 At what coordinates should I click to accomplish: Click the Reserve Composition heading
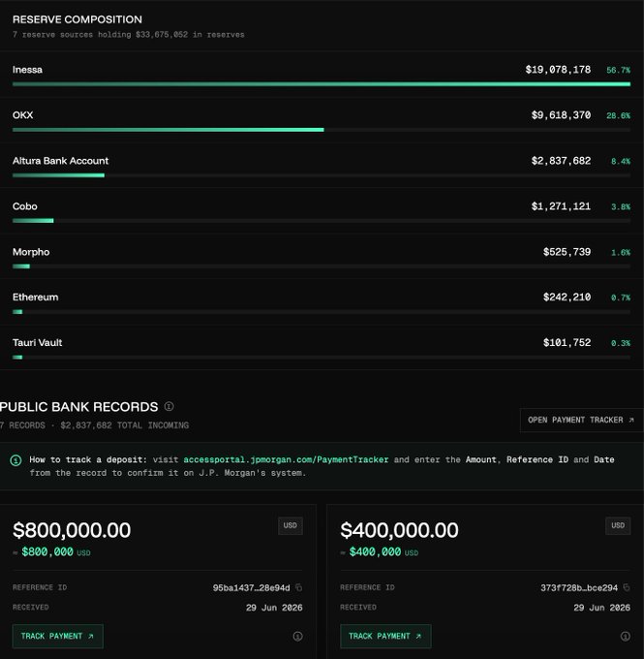click(x=77, y=19)
